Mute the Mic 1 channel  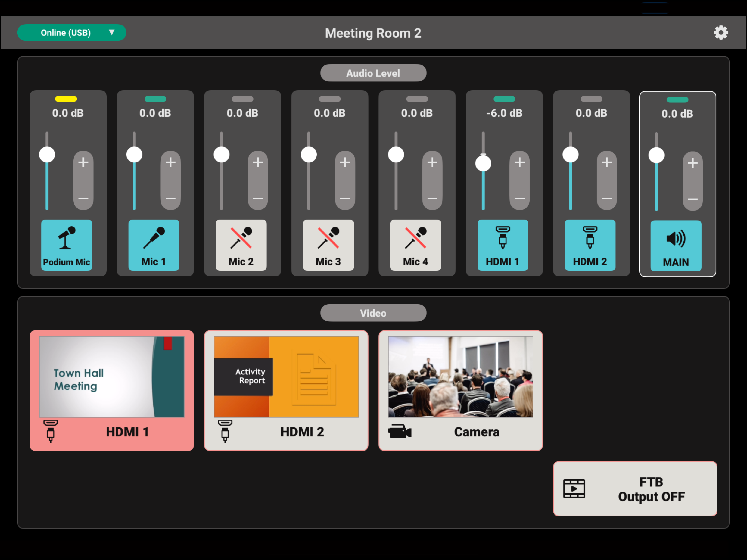(x=154, y=245)
